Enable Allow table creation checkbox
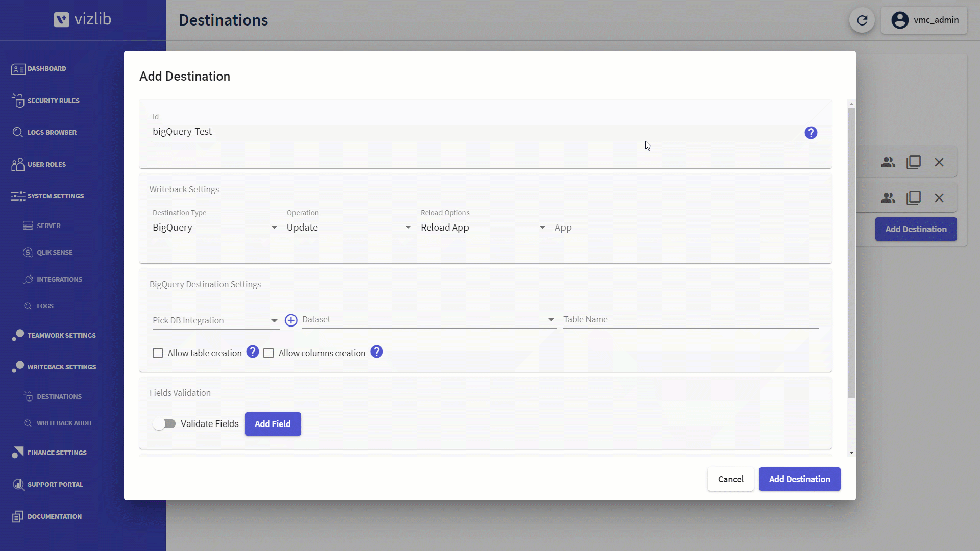 point(158,353)
